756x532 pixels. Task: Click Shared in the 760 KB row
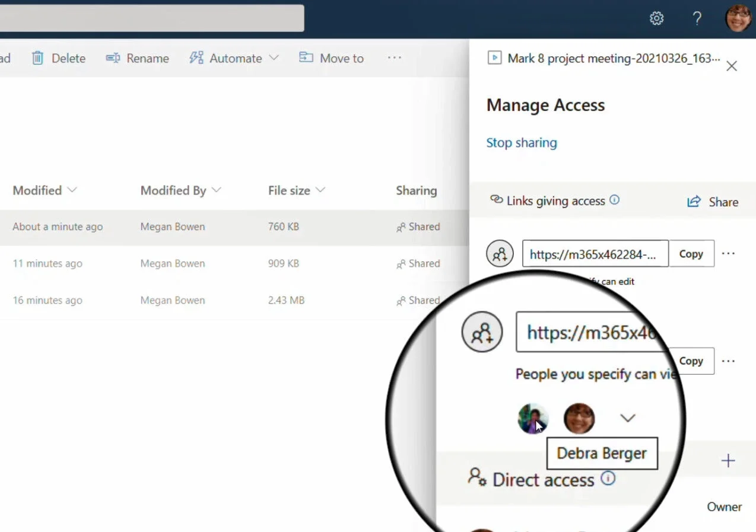coord(418,227)
